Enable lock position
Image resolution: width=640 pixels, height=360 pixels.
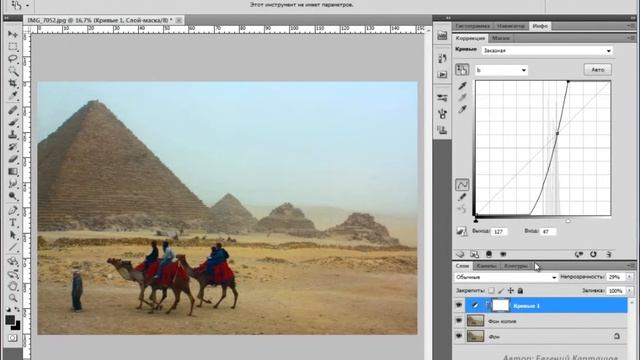[511, 291]
